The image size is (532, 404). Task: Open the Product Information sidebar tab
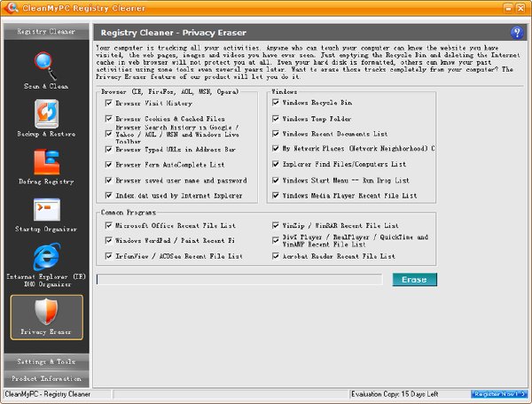coord(46,378)
